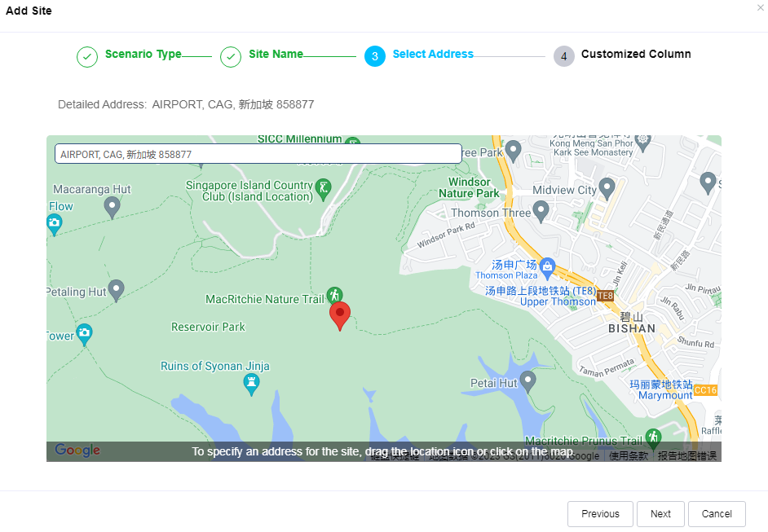
Task: Click the Macritchie Prunus Trail hiking icon
Action: pos(653,438)
